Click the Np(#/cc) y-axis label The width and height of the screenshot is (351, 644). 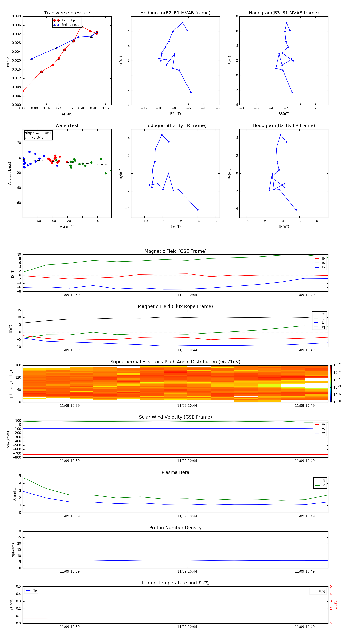tap(13, 550)
